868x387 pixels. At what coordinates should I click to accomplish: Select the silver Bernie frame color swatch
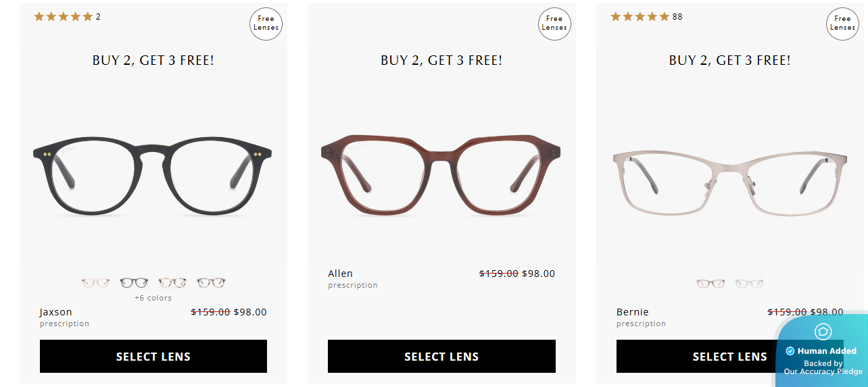[710, 284]
